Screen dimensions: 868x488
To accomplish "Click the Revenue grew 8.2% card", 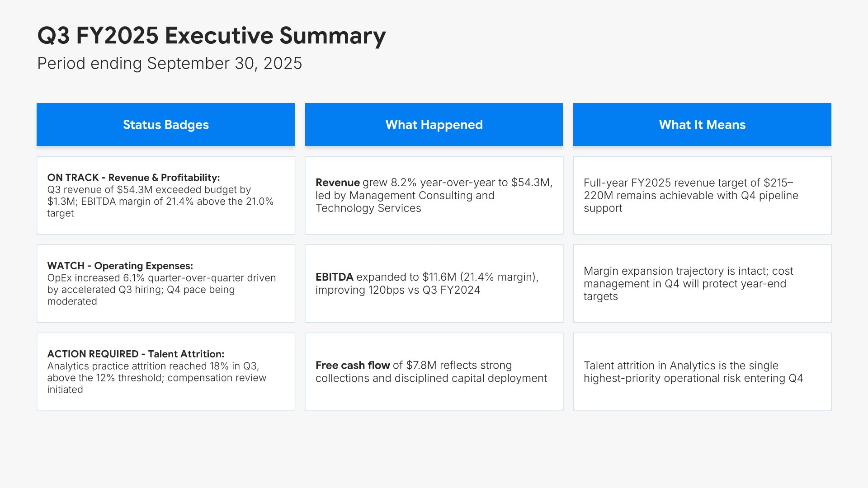I will (x=434, y=195).
